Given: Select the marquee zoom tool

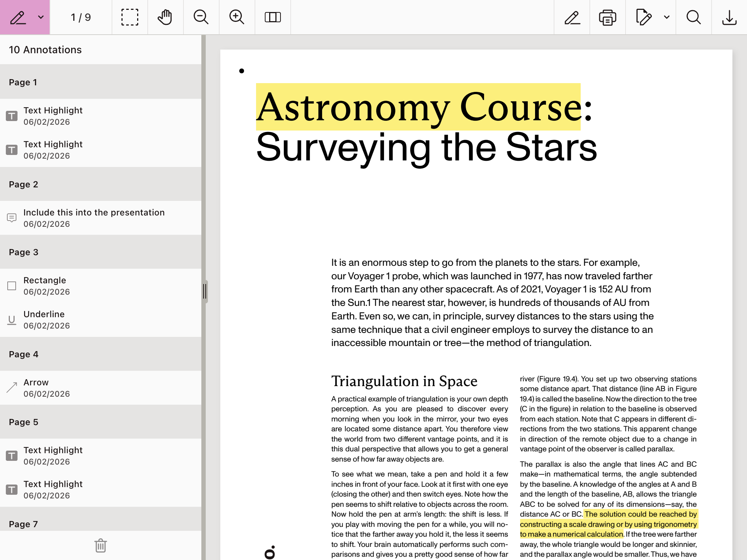Looking at the screenshot, I should [x=129, y=17].
